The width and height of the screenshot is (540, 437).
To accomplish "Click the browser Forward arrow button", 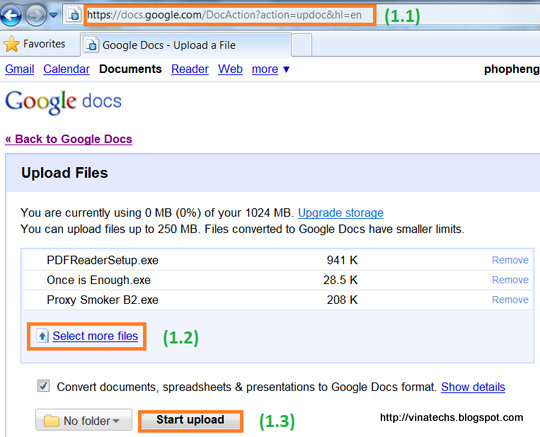I will pyautogui.click(x=36, y=15).
